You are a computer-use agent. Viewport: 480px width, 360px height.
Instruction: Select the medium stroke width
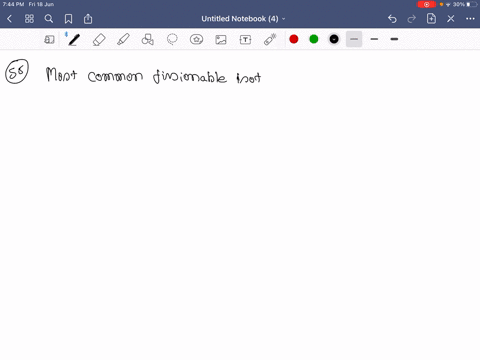(374, 39)
